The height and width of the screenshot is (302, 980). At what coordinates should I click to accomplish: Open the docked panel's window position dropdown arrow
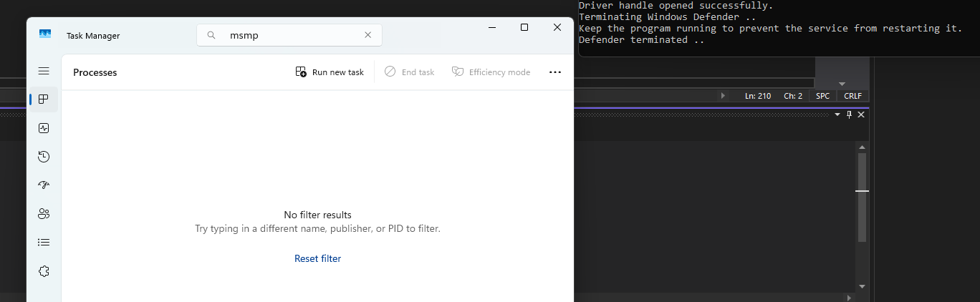(837, 115)
